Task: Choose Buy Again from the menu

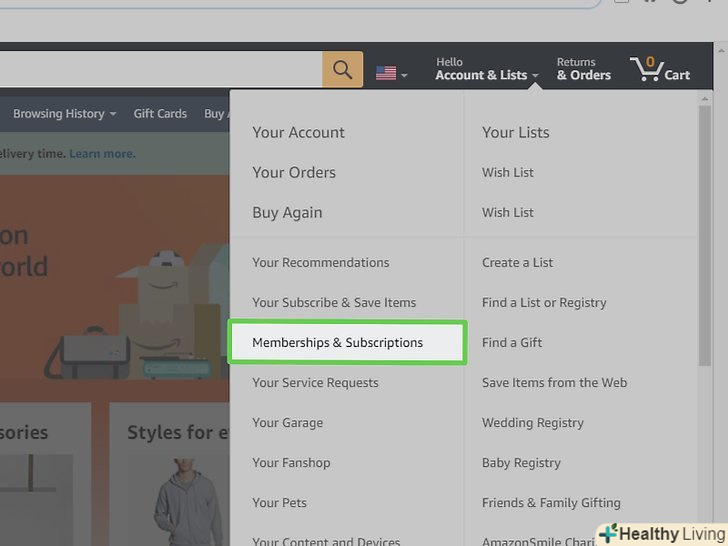Action: coord(287,213)
